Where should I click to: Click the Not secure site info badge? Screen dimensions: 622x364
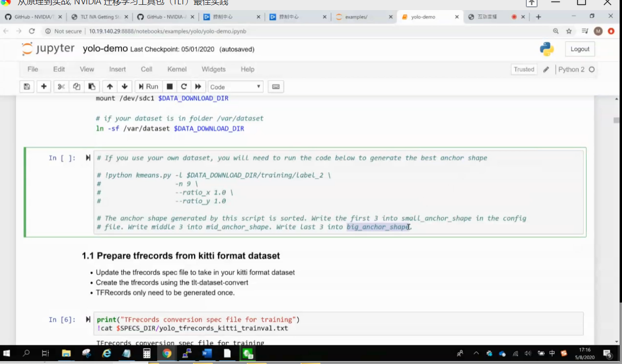pos(63,31)
